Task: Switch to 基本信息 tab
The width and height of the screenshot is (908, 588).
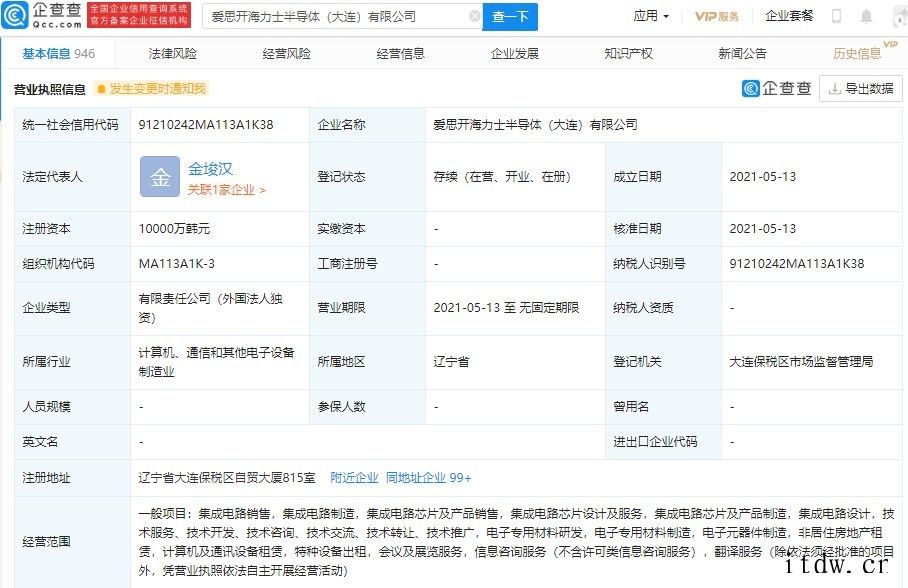Action: point(58,54)
